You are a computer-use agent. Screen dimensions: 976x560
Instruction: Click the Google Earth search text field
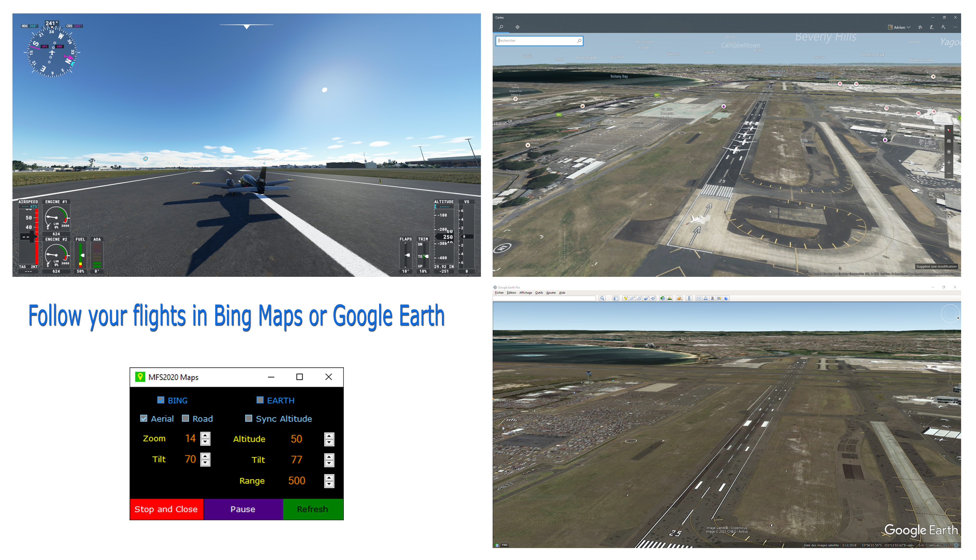(x=544, y=299)
